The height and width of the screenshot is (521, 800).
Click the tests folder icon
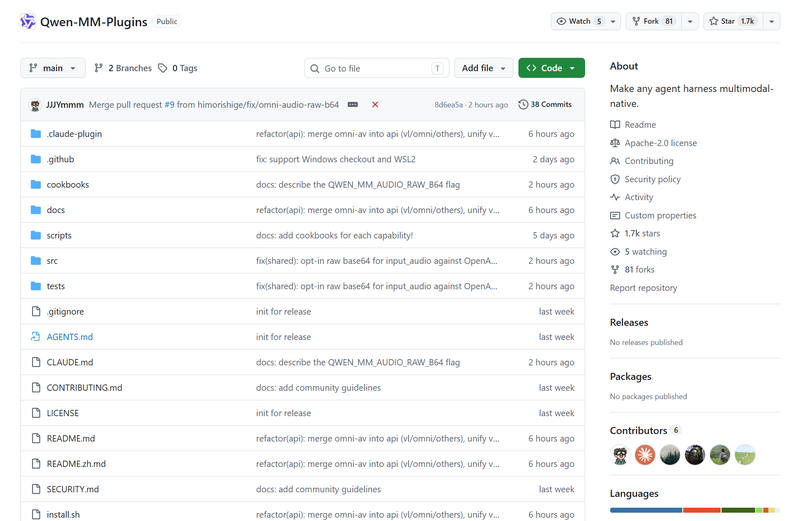tap(36, 286)
